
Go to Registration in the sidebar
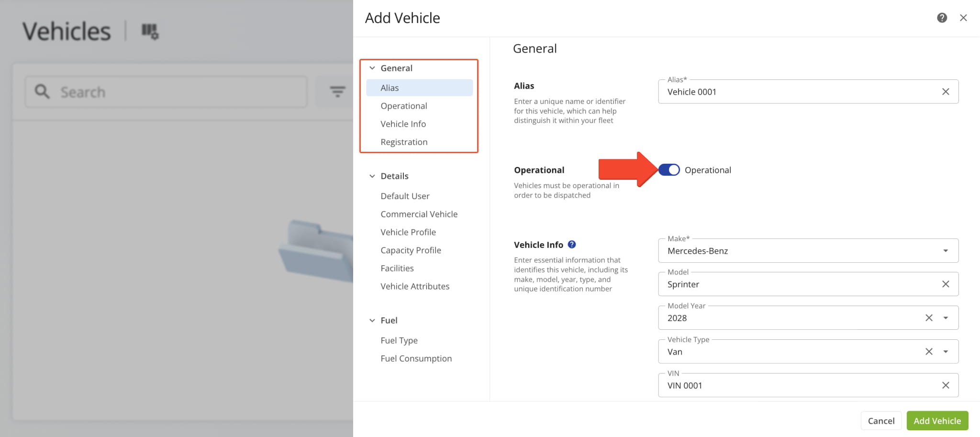(404, 142)
